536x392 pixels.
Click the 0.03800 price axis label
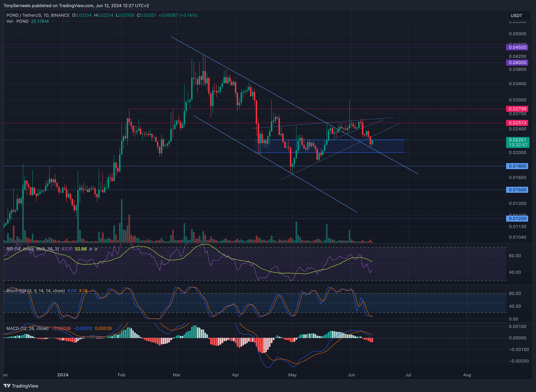click(x=517, y=69)
